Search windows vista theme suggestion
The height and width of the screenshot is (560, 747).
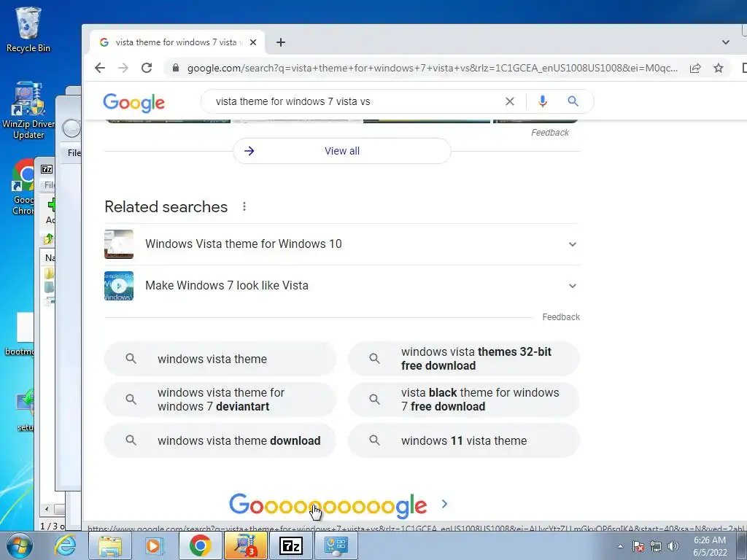coord(220,359)
